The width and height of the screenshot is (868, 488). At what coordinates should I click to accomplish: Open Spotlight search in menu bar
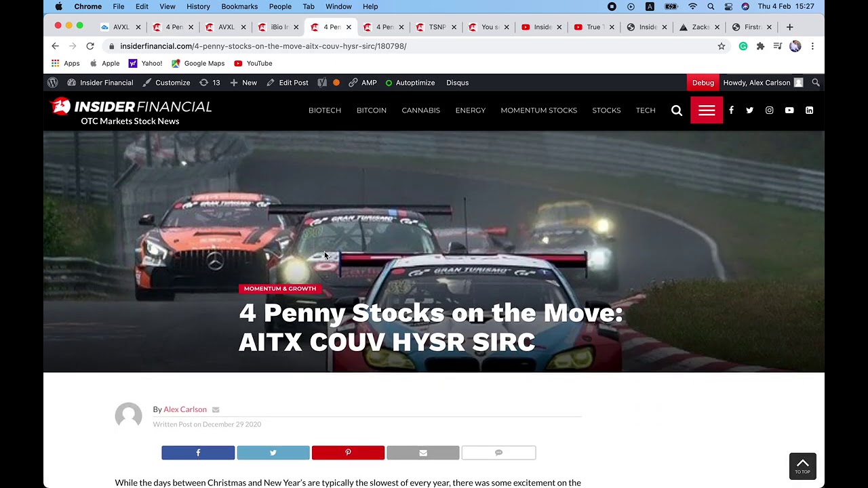pyautogui.click(x=711, y=6)
